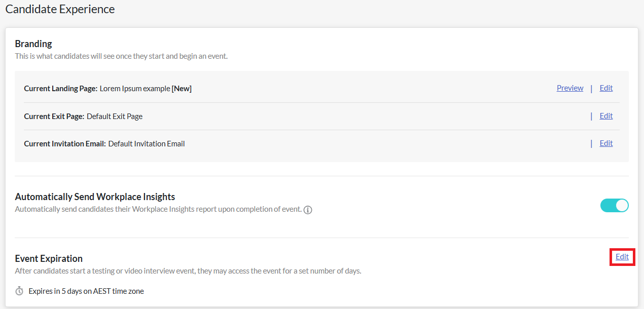Click the Event Expiration heading
Image resolution: width=644 pixels, height=309 pixels.
pos(49,259)
